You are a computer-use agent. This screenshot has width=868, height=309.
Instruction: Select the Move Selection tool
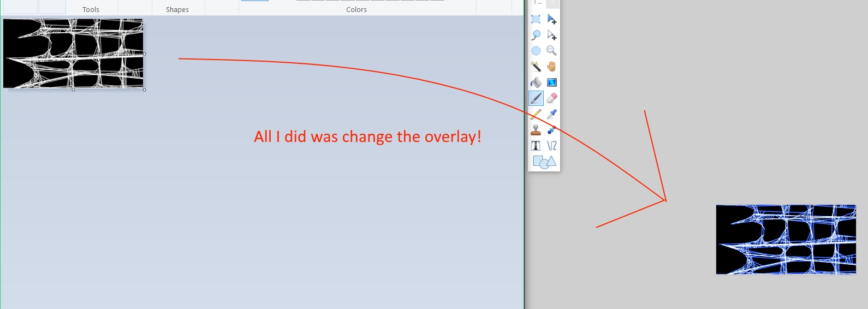(x=552, y=35)
